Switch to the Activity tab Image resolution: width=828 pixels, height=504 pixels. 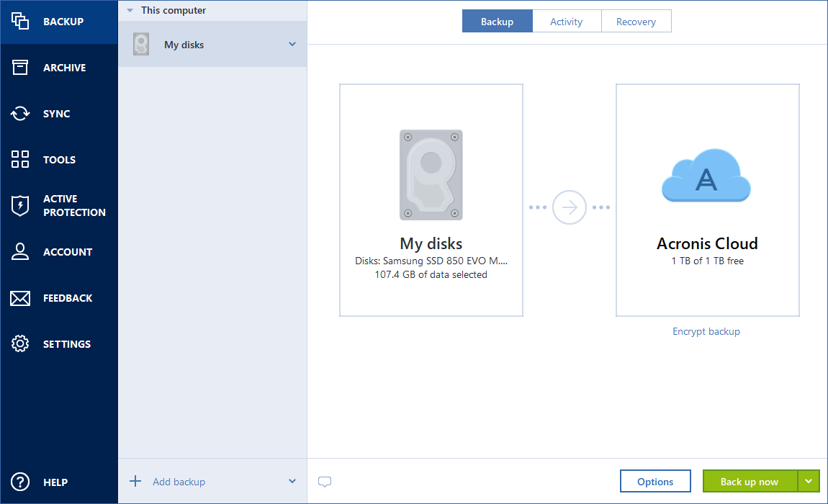coord(567,21)
